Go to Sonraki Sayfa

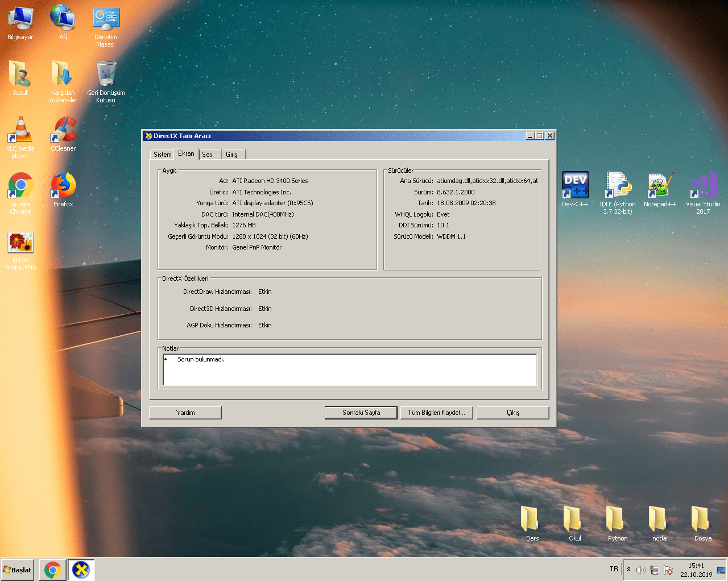click(x=361, y=413)
